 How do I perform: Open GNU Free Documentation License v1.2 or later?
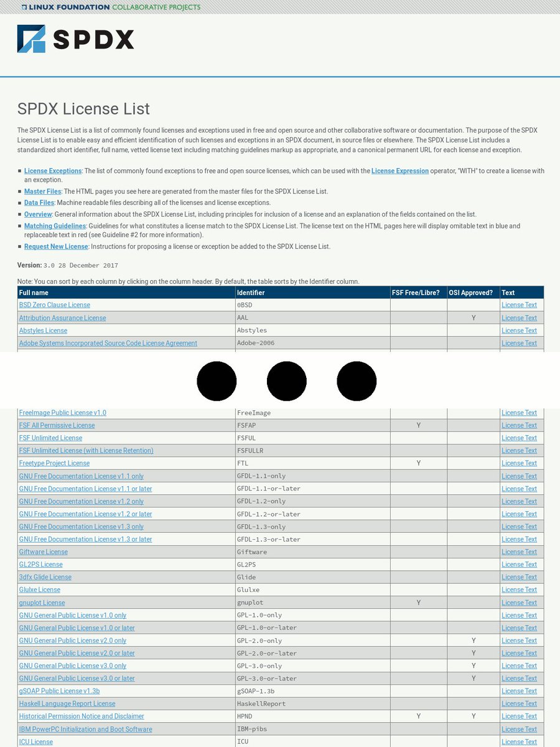pos(85,514)
